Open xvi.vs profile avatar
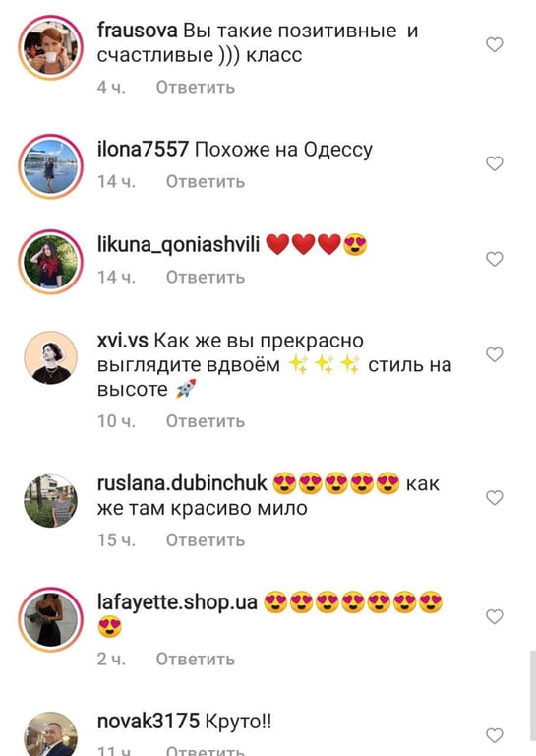The width and height of the screenshot is (536, 756). [50, 357]
